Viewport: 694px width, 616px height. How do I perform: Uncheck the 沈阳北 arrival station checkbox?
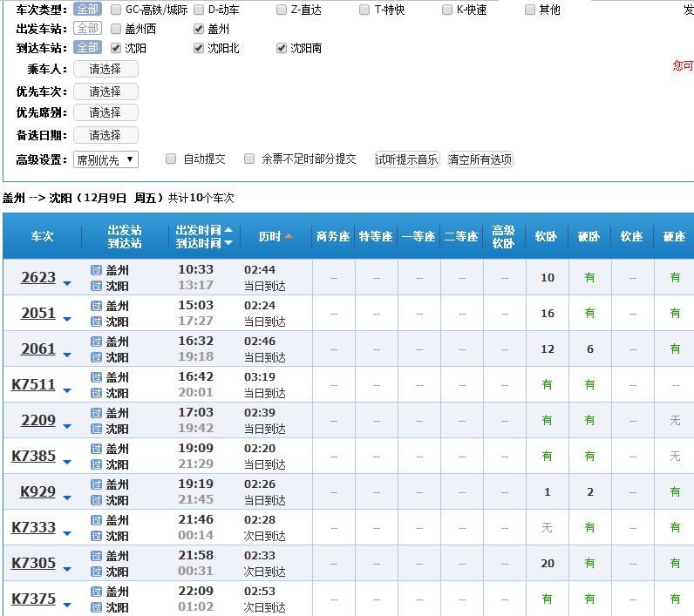(199, 48)
